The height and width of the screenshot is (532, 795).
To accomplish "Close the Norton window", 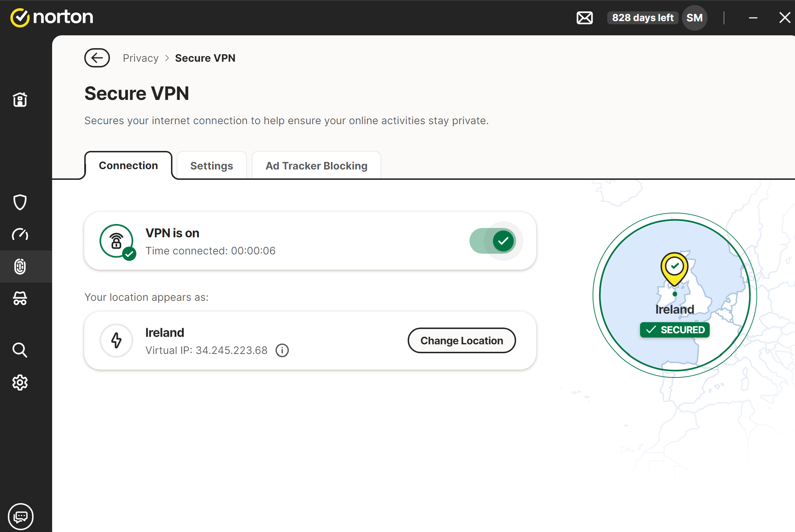I will click(x=785, y=17).
